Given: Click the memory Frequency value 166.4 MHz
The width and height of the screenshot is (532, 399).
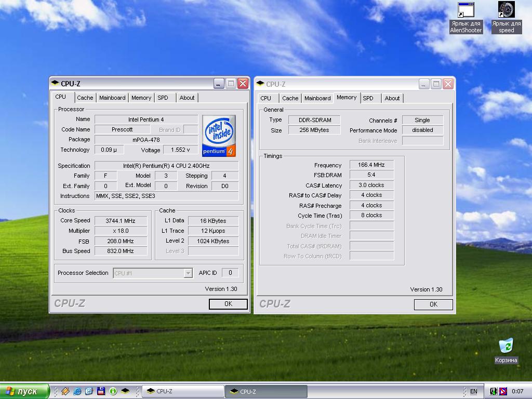Looking at the screenshot, I should pos(371,165).
